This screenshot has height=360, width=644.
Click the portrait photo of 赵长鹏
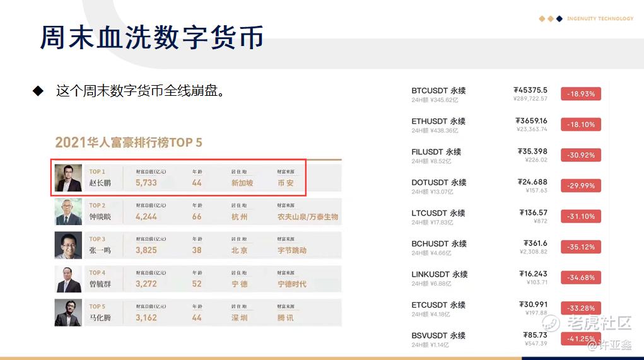coord(68,178)
